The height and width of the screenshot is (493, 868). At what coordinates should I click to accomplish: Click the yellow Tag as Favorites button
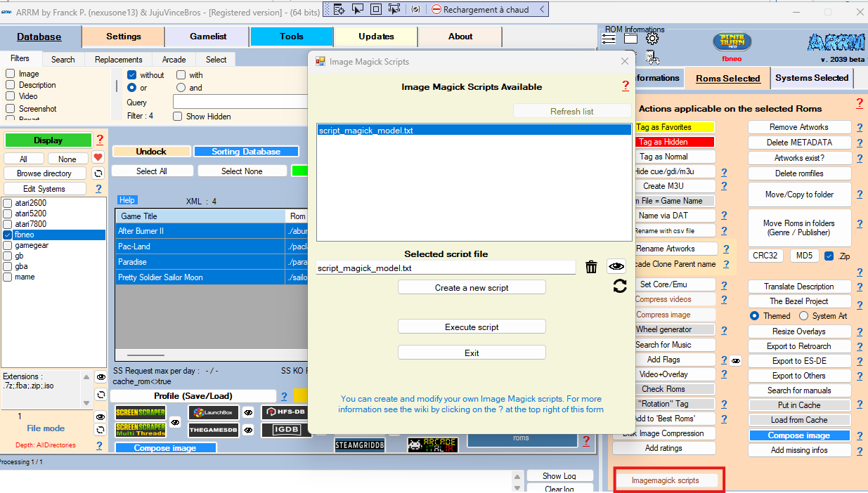(663, 127)
